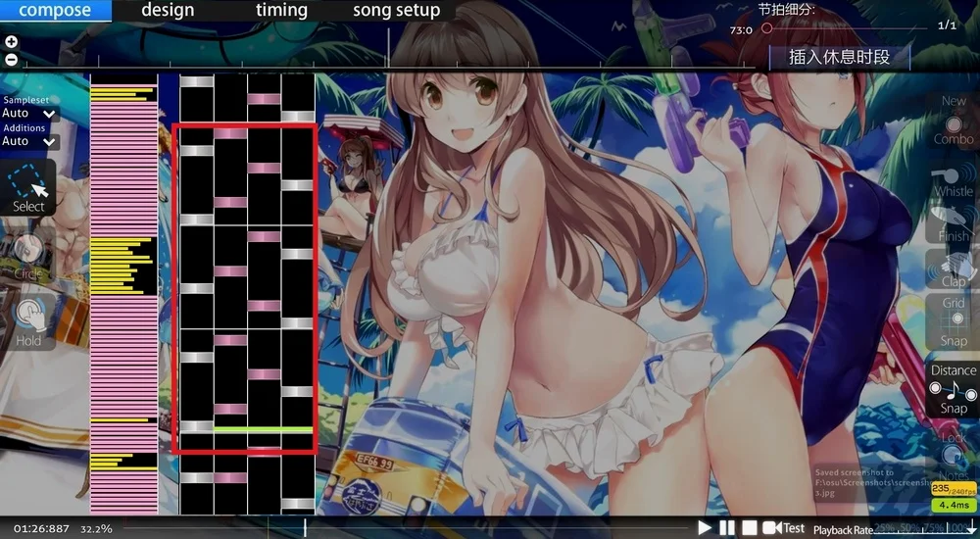Enable Grid Snap

pos(954,322)
